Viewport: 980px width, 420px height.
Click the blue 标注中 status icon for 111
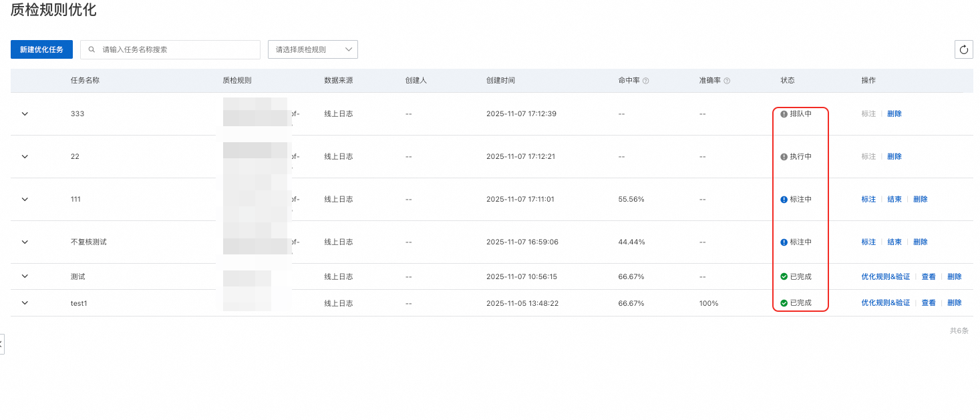[784, 199]
